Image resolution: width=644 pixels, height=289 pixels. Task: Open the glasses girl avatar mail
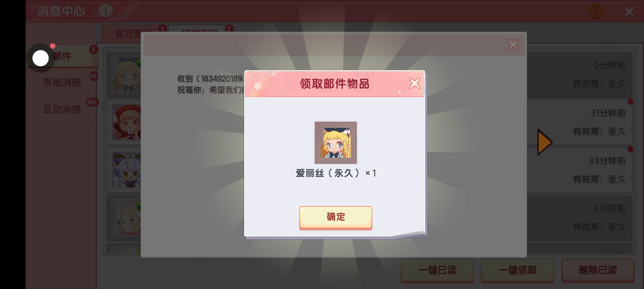click(126, 218)
